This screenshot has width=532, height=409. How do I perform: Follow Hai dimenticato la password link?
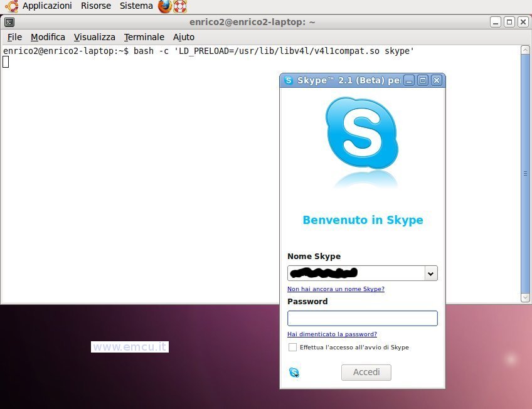click(332, 334)
